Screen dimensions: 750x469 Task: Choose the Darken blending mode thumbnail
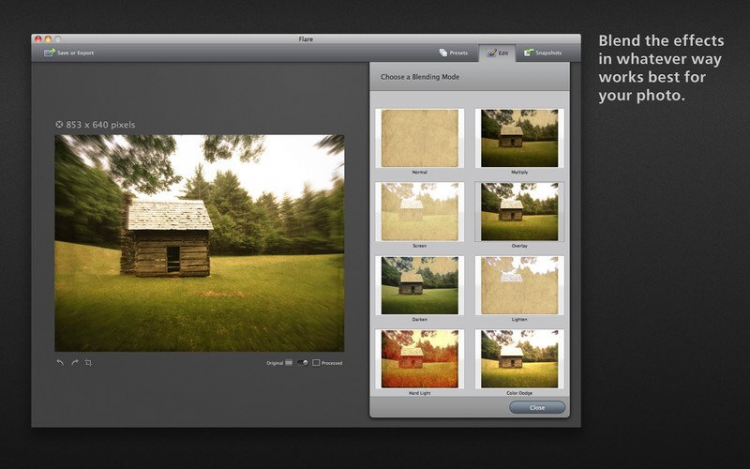pyautogui.click(x=419, y=285)
